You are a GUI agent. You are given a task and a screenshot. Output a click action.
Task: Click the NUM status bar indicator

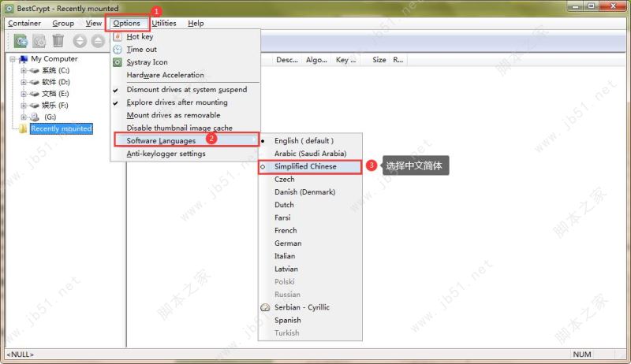582,355
